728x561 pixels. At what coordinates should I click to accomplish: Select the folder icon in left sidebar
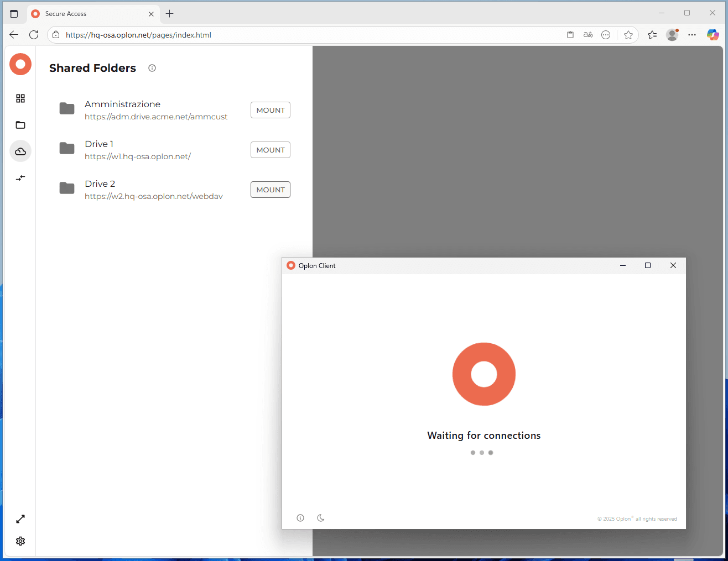20,125
